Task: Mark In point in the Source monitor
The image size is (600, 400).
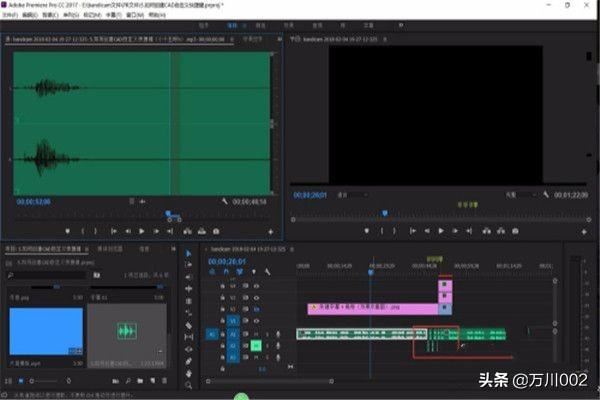Action: pyautogui.click(x=82, y=231)
